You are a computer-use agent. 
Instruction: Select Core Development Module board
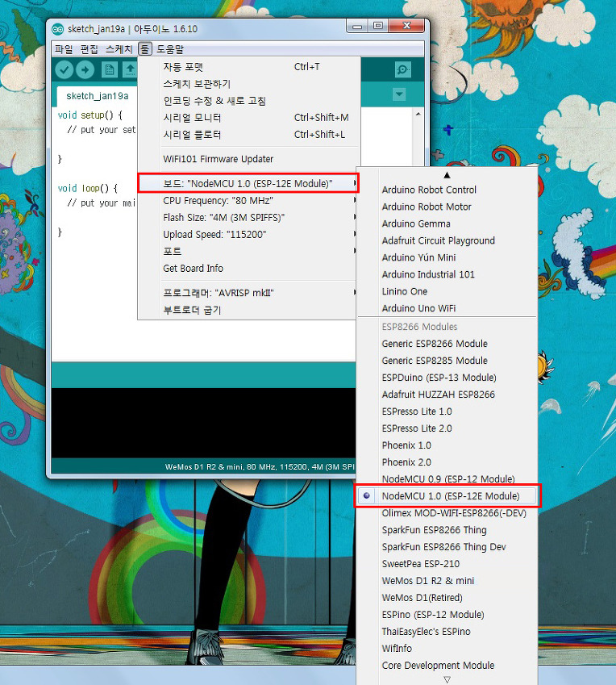pos(447,666)
